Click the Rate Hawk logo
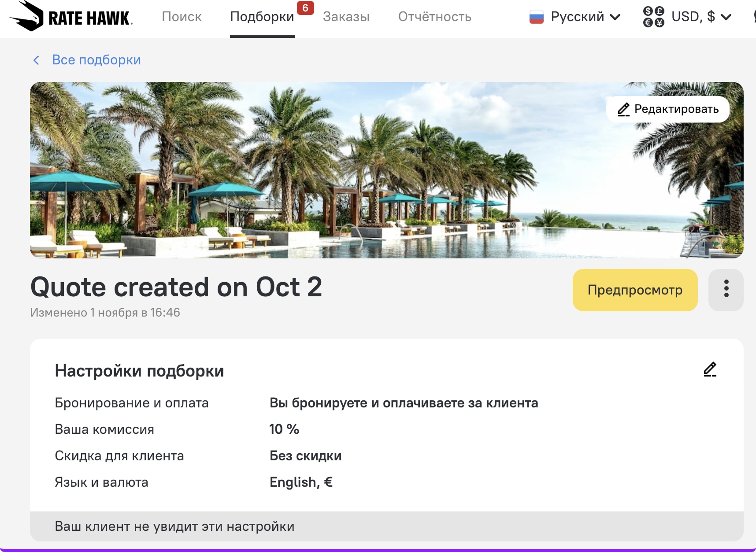The width and height of the screenshot is (756, 552). tap(71, 17)
